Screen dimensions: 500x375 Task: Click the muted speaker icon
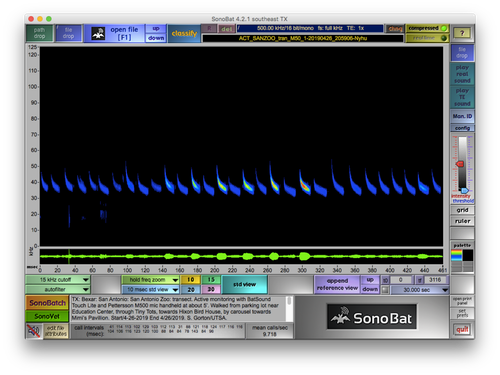point(34,331)
